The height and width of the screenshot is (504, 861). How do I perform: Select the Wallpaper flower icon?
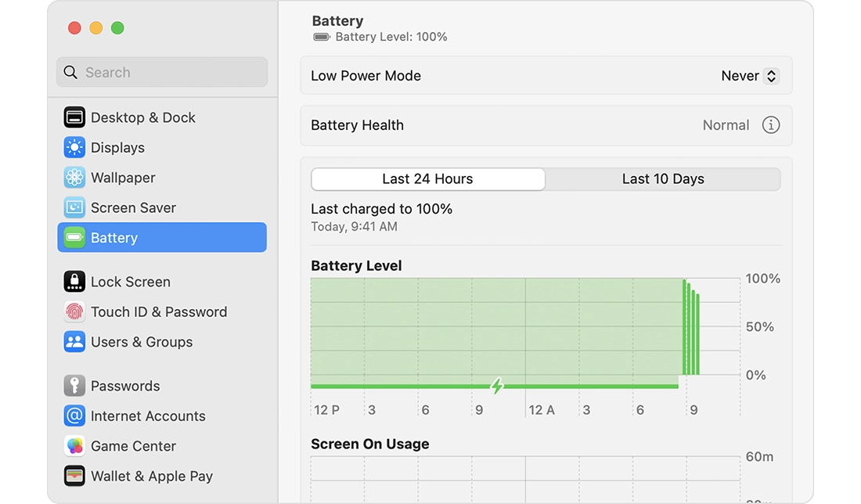pyautogui.click(x=74, y=178)
